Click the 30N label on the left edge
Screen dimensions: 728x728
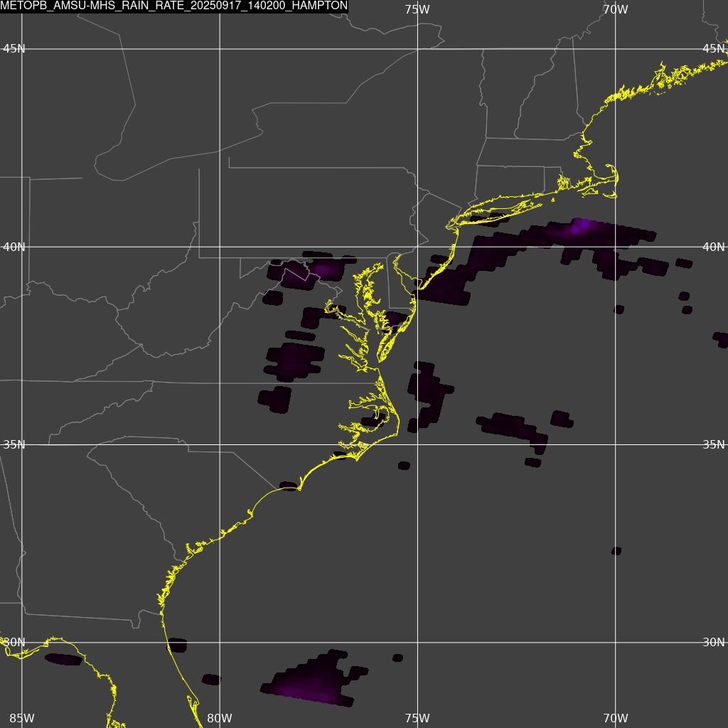coord(14,643)
